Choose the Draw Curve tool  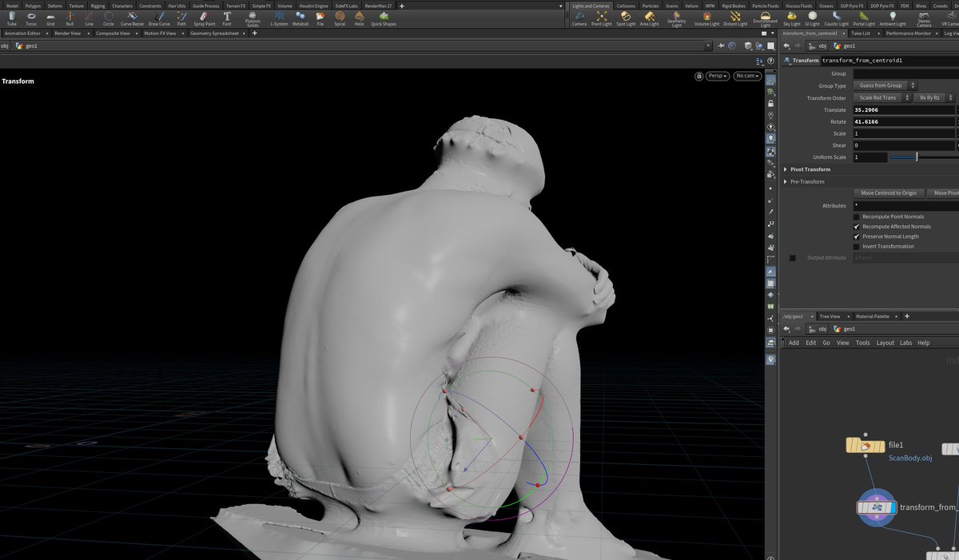point(159,18)
